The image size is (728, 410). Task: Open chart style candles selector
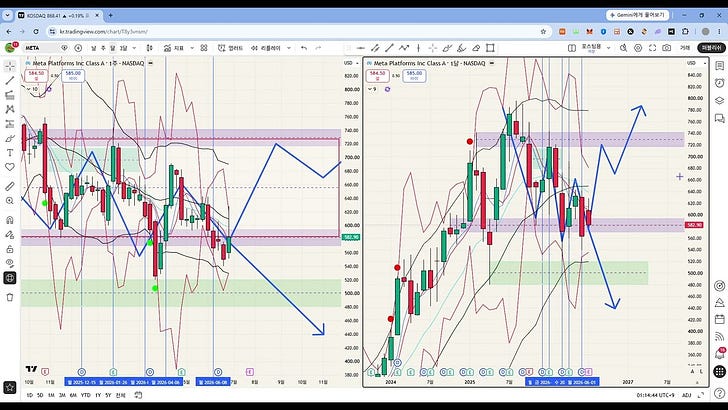pyautogui.click(x=150, y=48)
